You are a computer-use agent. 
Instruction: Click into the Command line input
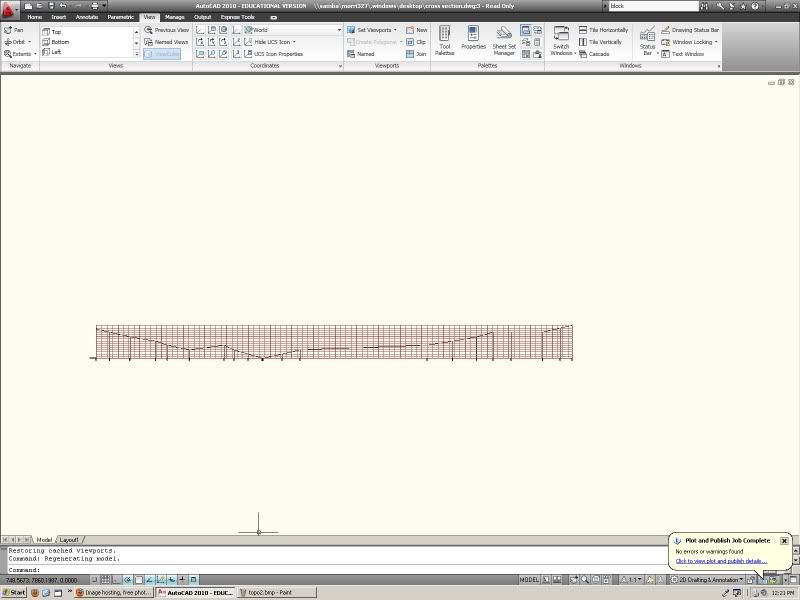tap(337, 570)
